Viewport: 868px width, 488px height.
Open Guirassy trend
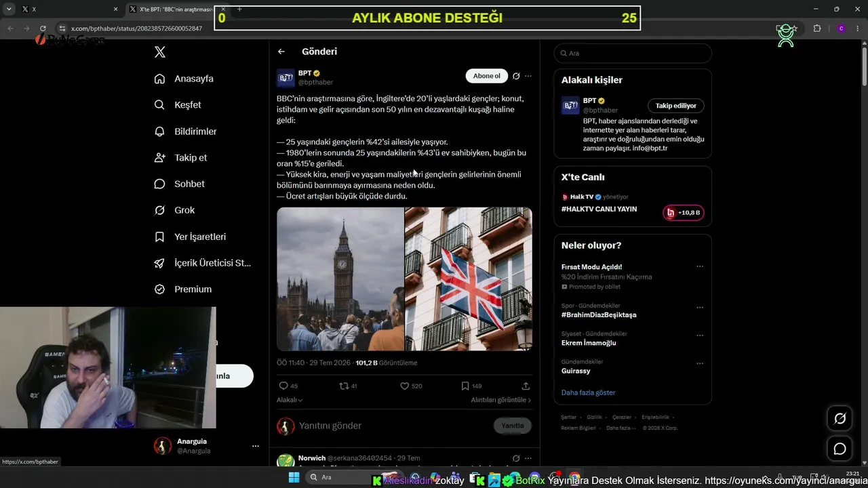tap(576, 371)
